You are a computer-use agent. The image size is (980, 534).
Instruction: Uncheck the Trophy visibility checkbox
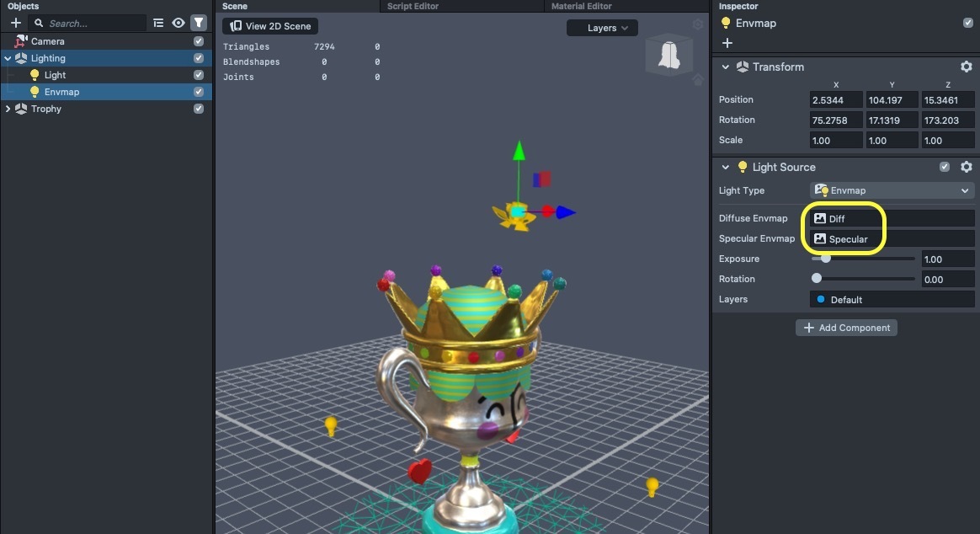[199, 109]
